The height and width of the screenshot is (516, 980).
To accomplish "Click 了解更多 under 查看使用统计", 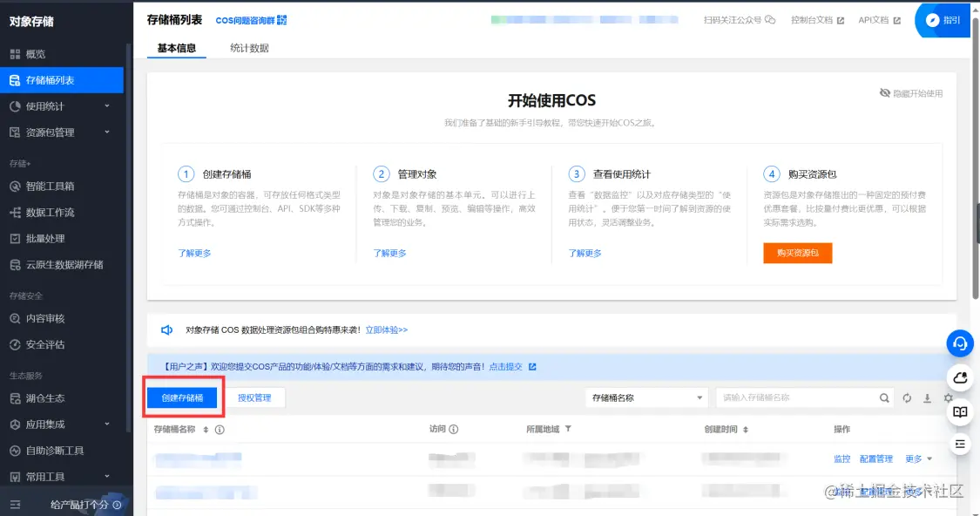I will pyautogui.click(x=585, y=254).
